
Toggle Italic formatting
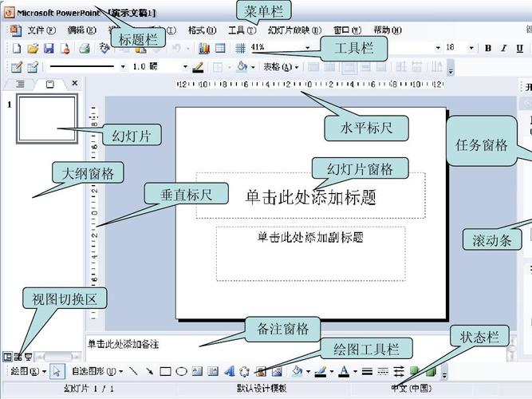coord(504,48)
